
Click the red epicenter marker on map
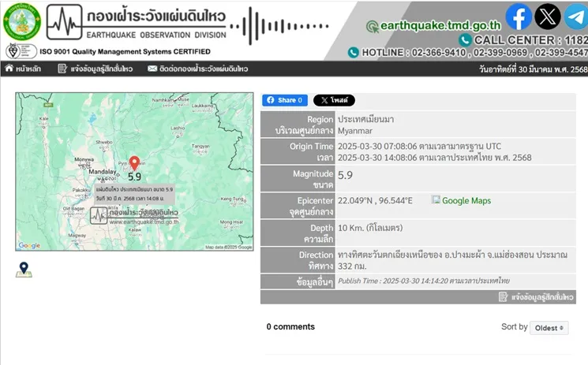pos(134,163)
